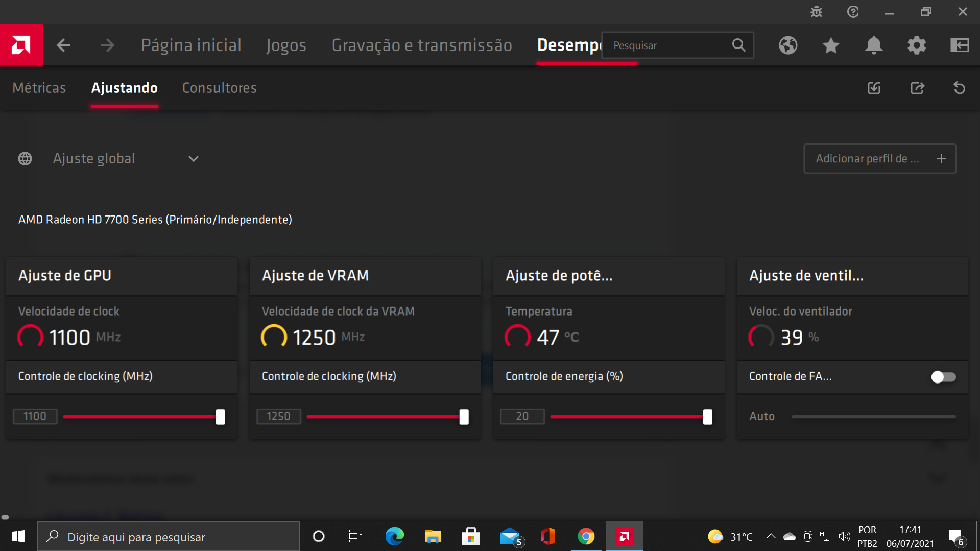Open notifications bell icon
Screen dimensions: 980x551
coord(874,45)
